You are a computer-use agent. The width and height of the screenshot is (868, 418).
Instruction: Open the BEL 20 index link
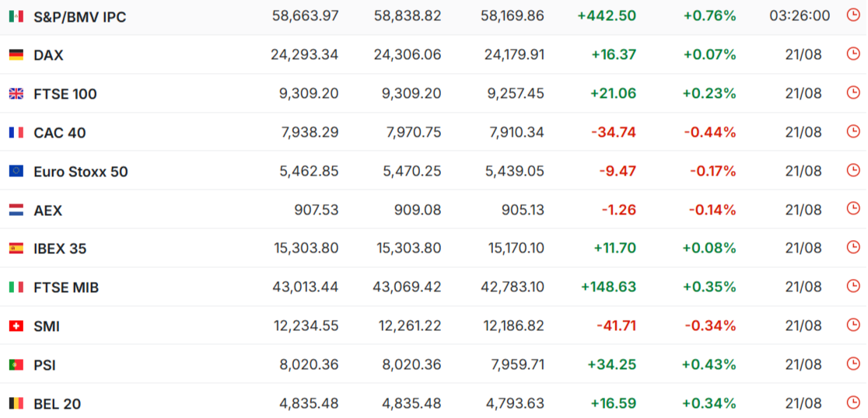tap(58, 404)
